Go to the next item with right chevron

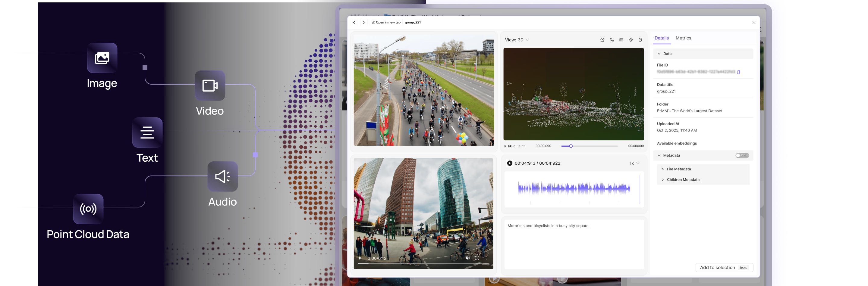[x=364, y=23]
